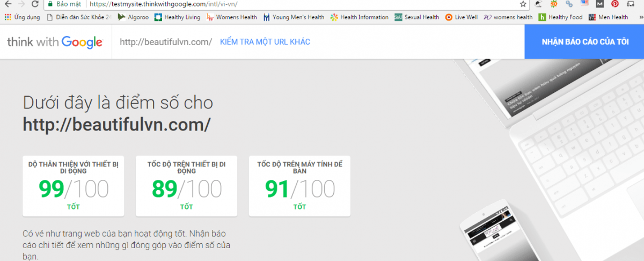This screenshot has width=644, height=261.
Task: Select the desktop speed 91/100 score card
Action: (x=300, y=186)
